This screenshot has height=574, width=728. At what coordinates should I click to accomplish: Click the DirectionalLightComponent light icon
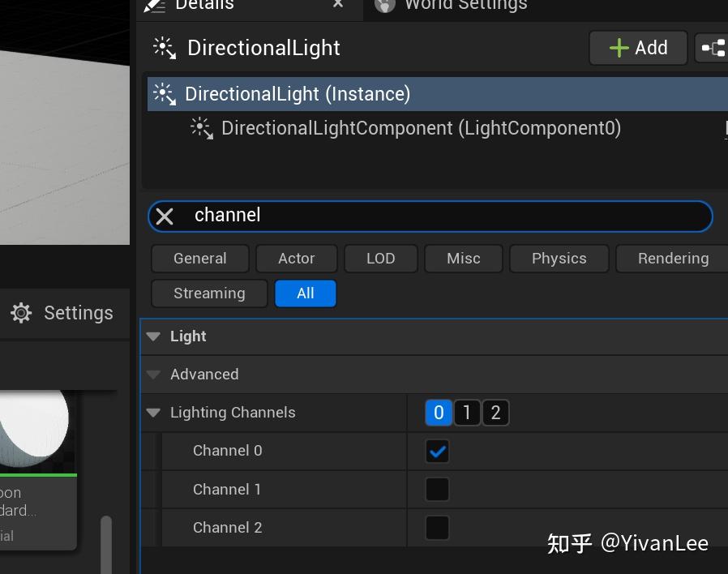coord(201,128)
